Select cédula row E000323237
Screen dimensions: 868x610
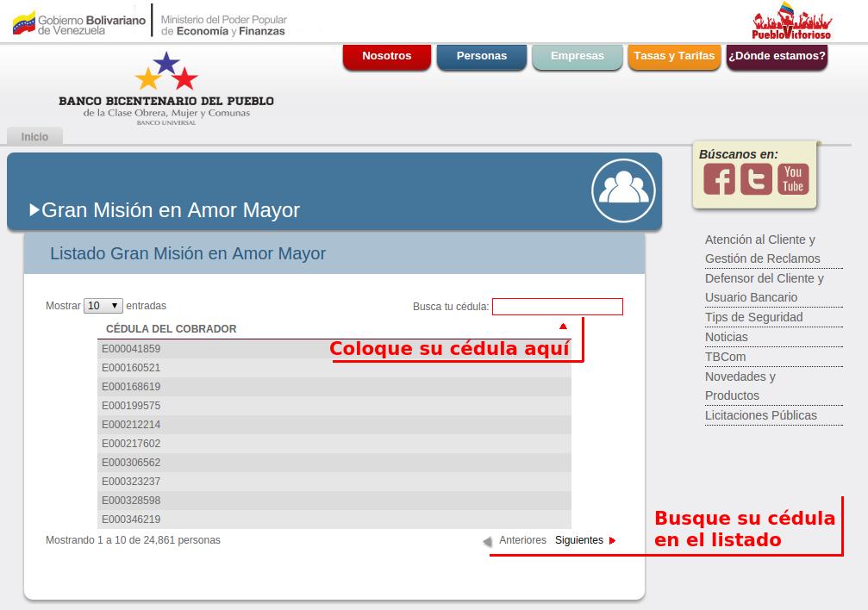point(334,481)
